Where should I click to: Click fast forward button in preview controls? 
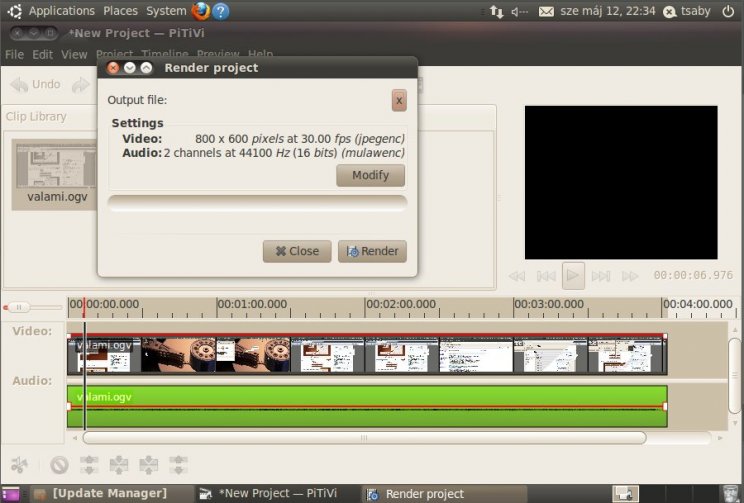(630, 276)
